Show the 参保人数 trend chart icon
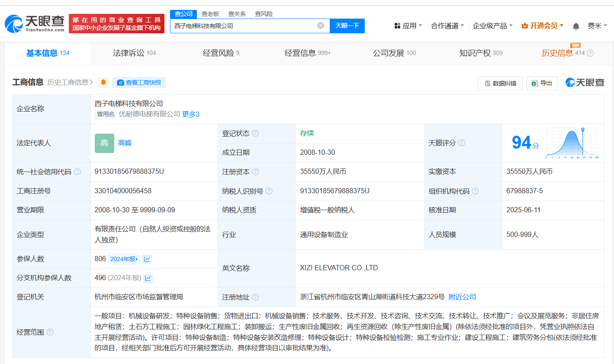This screenshot has width=614, height=364. [x=147, y=259]
